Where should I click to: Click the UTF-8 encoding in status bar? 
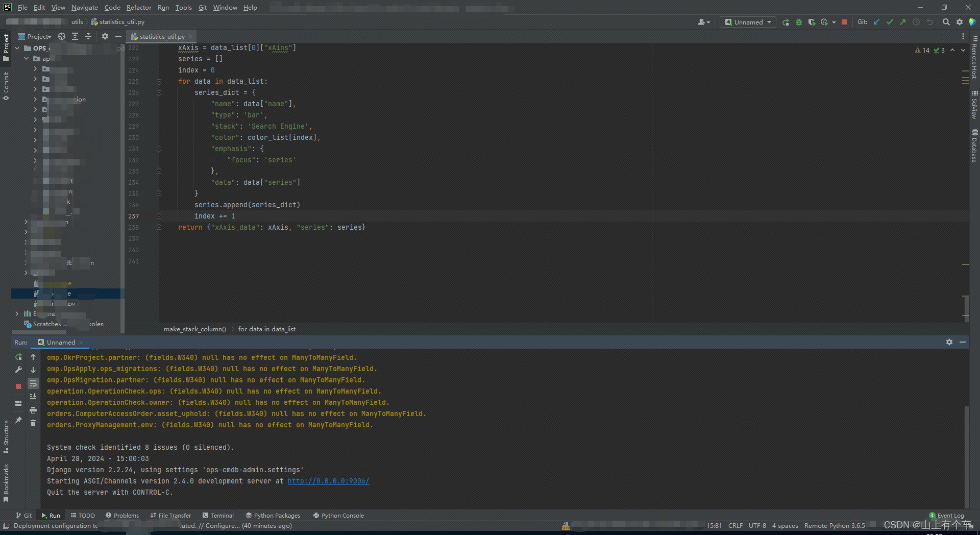pos(757,525)
